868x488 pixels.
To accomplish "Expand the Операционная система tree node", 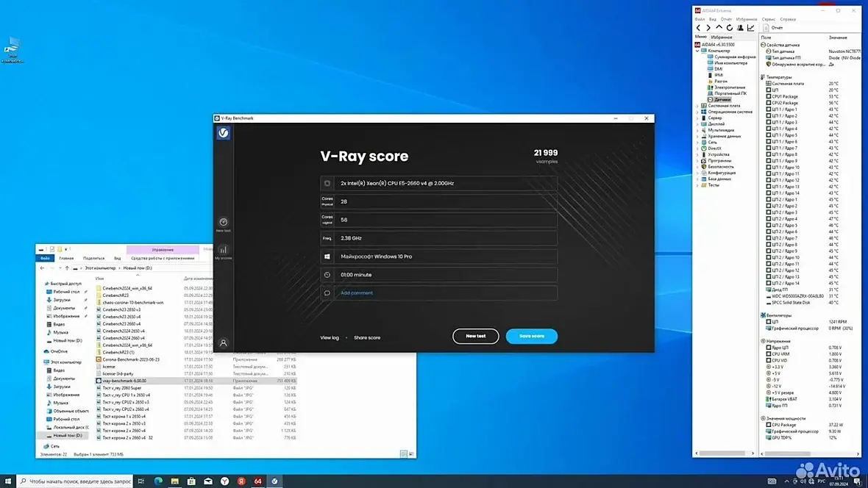I will click(697, 112).
